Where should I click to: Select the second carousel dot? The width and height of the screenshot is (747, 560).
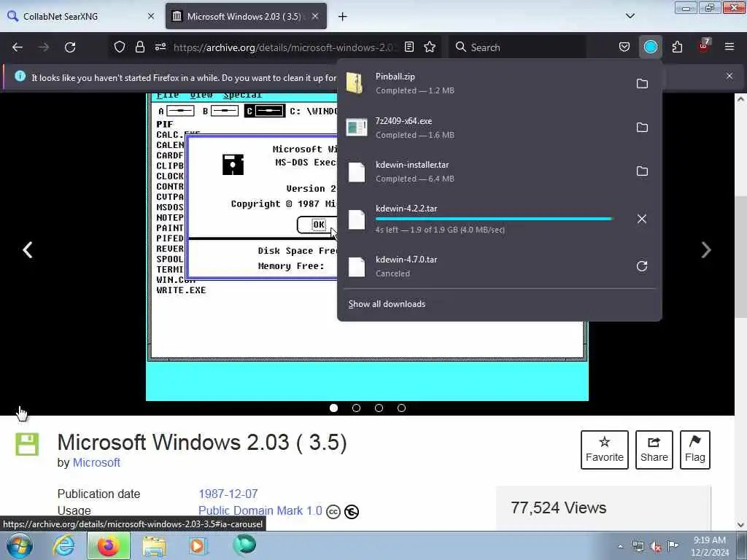[x=356, y=408]
